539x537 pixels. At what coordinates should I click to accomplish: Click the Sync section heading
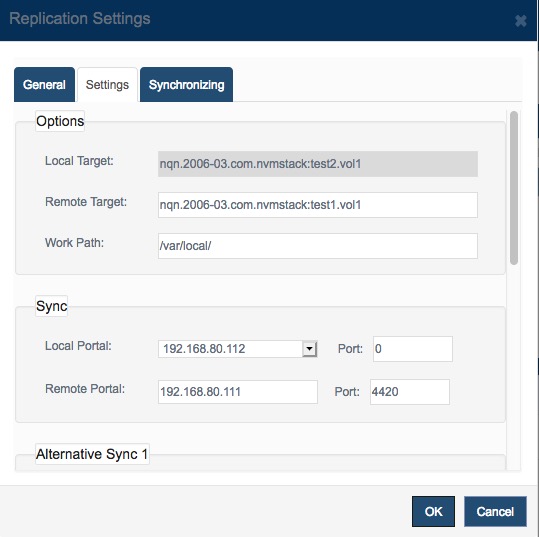(x=52, y=306)
